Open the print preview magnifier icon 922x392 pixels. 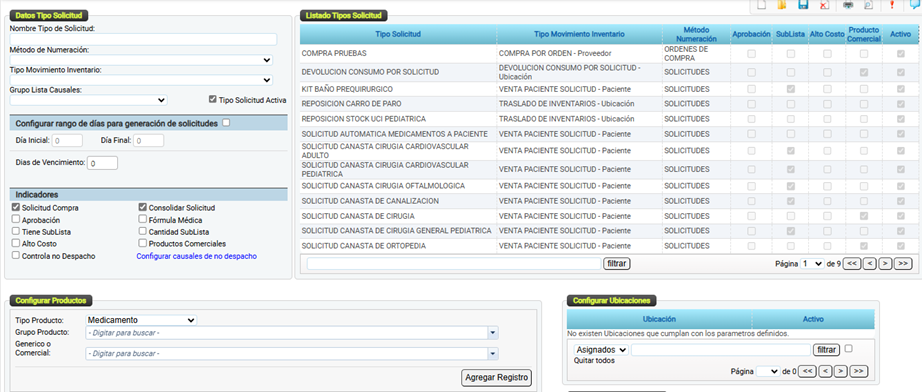(868, 5)
